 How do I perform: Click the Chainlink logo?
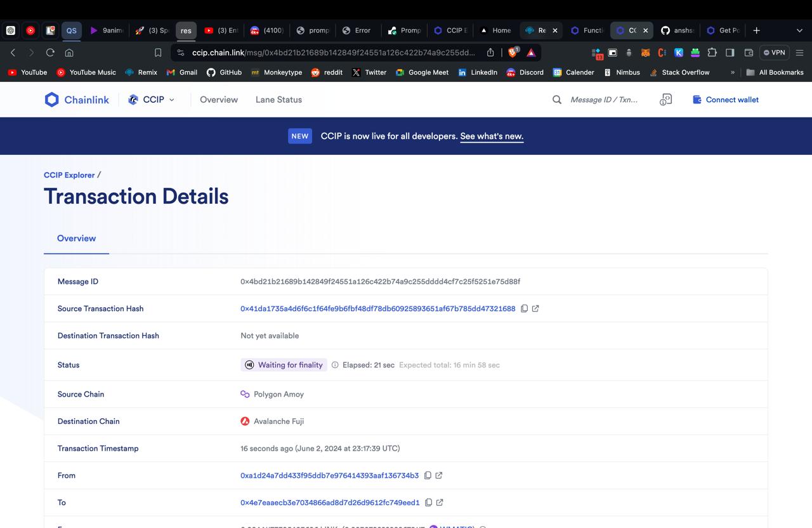coord(77,100)
